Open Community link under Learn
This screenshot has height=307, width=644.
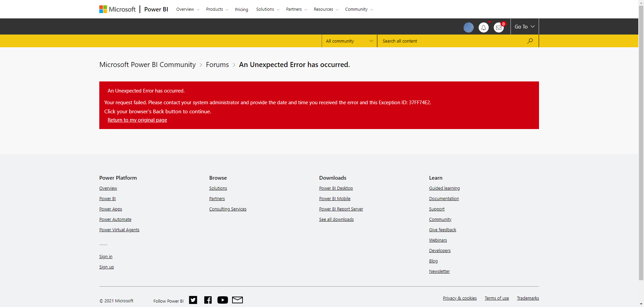pyautogui.click(x=440, y=220)
